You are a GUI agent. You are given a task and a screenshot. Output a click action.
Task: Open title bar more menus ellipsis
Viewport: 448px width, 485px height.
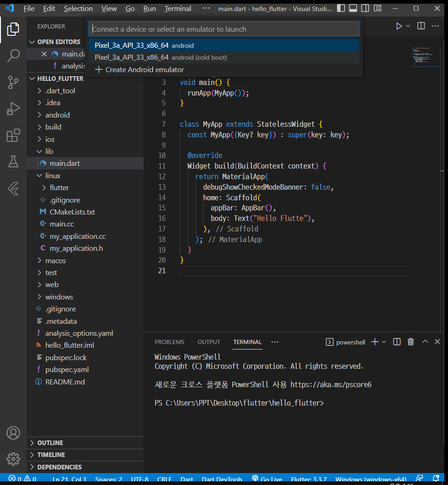click(206, 8)
